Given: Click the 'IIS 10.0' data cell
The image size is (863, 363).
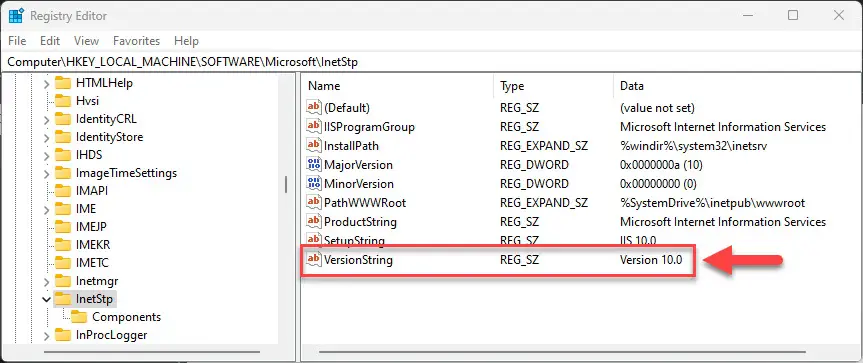Looking at the screenshot, I should click(x=638, y=240).
